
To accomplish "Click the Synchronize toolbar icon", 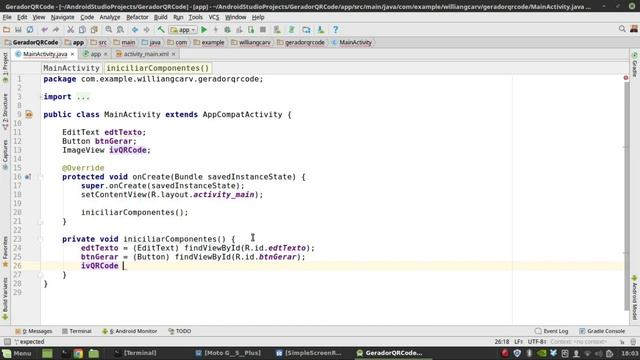I will click(30, 29).
